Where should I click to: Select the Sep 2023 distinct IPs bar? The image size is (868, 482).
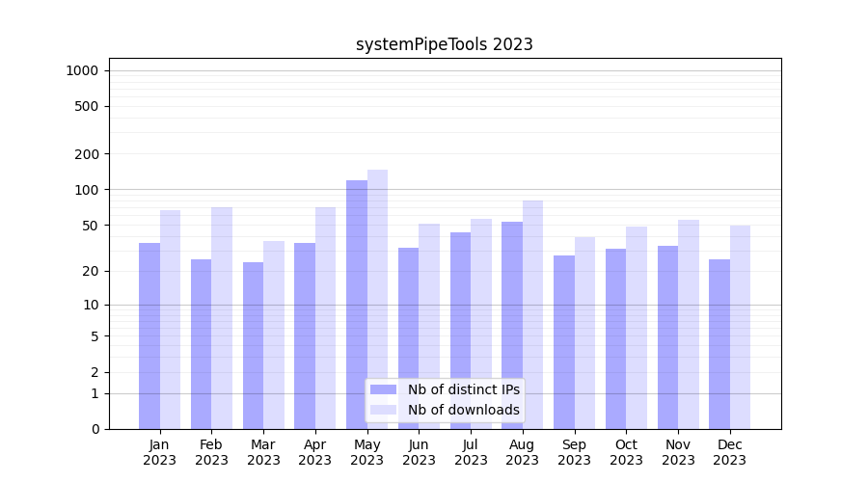[x=564, y=342]
